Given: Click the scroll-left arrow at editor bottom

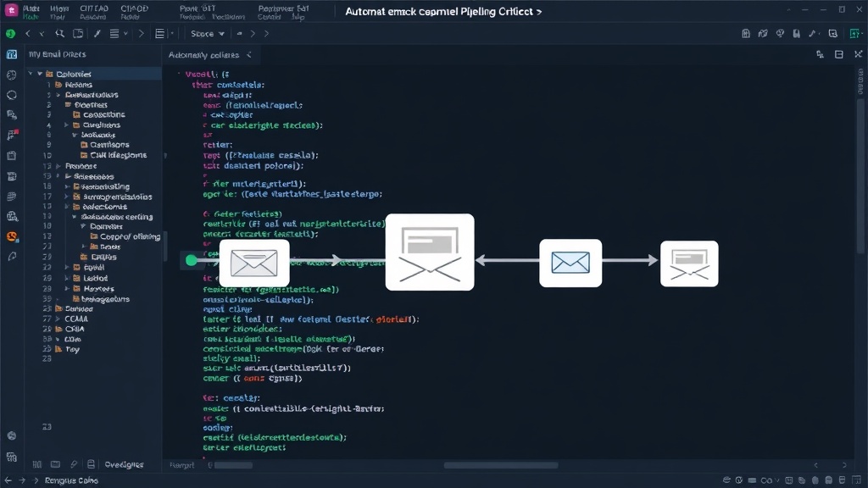Looking at the screenshot, I should click(815, 465).
